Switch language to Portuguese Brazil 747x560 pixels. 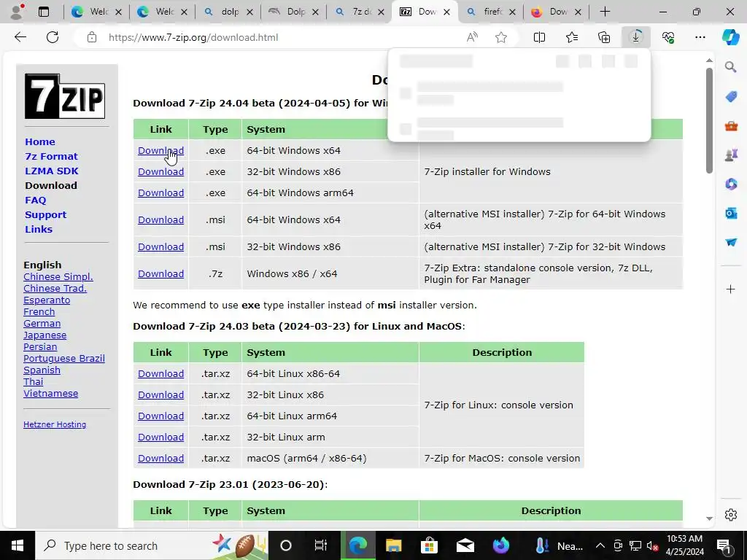(x=64, y=359)
